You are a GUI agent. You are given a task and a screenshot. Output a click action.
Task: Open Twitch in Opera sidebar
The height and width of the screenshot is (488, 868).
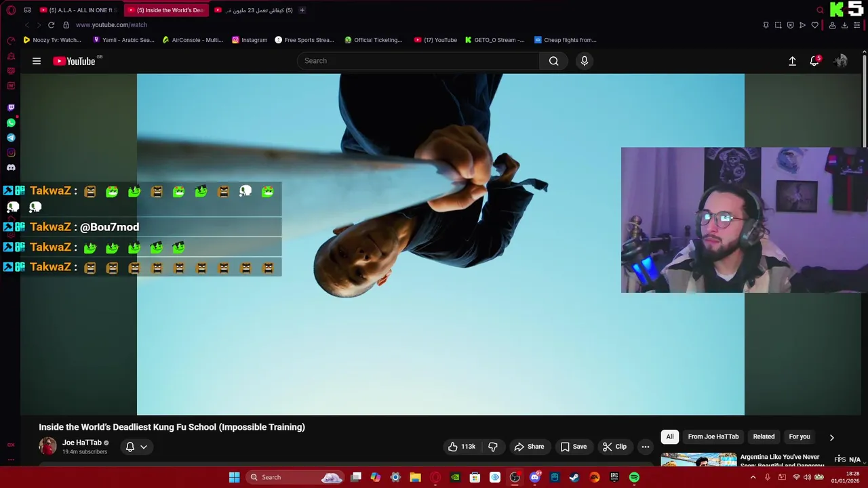click(11, 108)
